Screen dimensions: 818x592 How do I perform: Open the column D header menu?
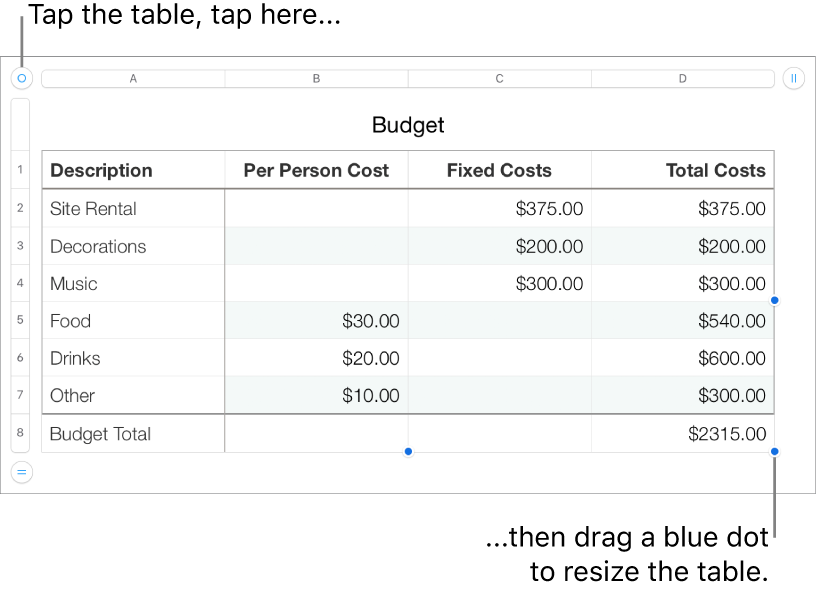[x=682, y=78]
